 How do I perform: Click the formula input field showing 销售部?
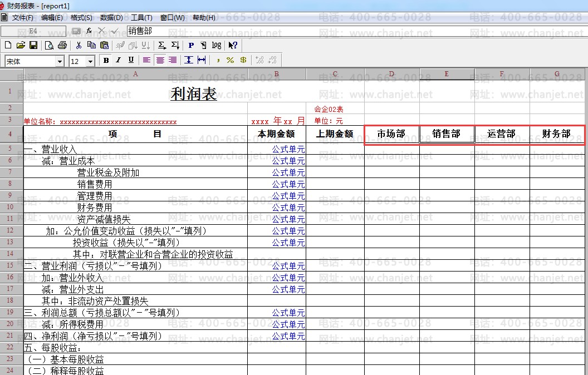[x=356, y=31]
